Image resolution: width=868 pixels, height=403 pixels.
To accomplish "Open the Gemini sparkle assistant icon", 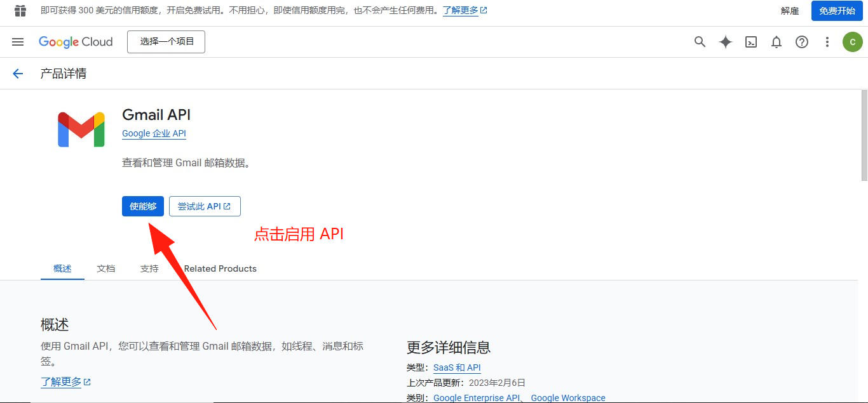I will tap(725, 42).
